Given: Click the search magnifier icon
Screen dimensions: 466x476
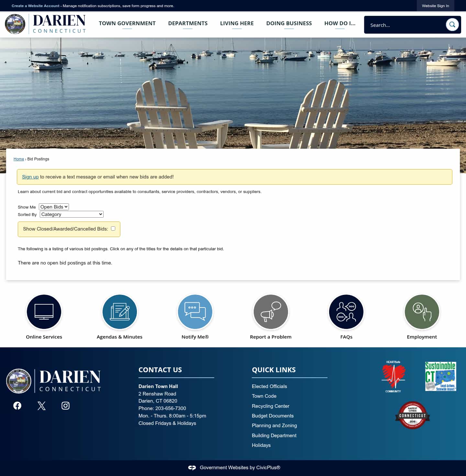Looking at the screenshot, I should pyautogui.click(x=452, y=25).
